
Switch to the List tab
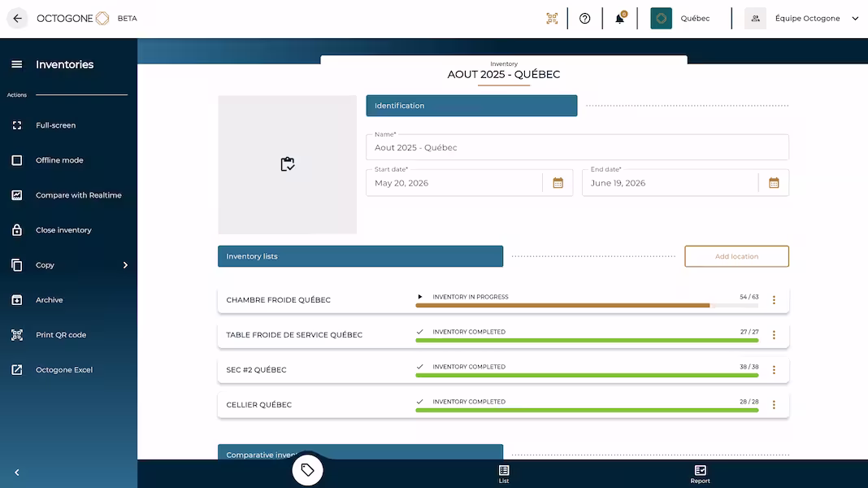tap(504, 474)
